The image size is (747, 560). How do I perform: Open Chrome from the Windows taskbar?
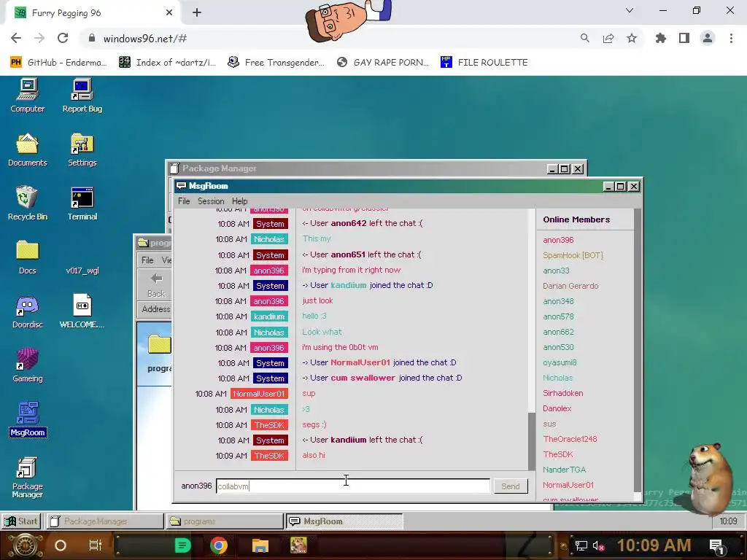(x=219, y=545)
